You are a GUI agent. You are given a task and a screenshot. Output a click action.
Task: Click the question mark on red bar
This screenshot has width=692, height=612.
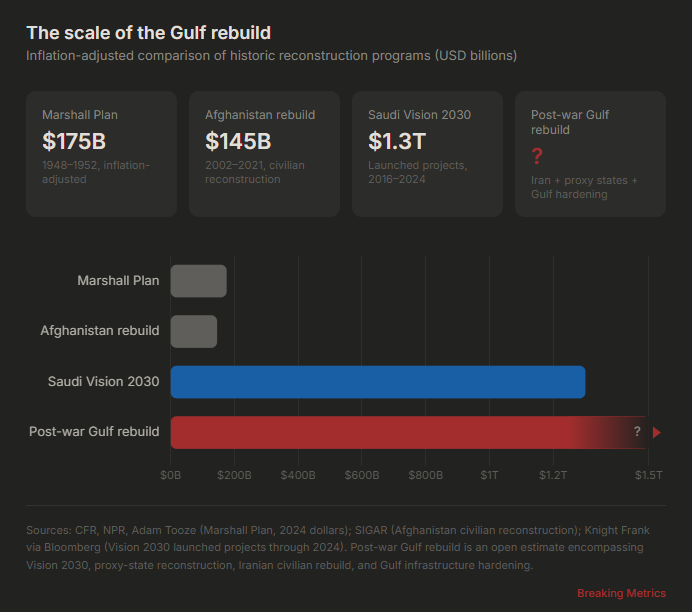637,432
